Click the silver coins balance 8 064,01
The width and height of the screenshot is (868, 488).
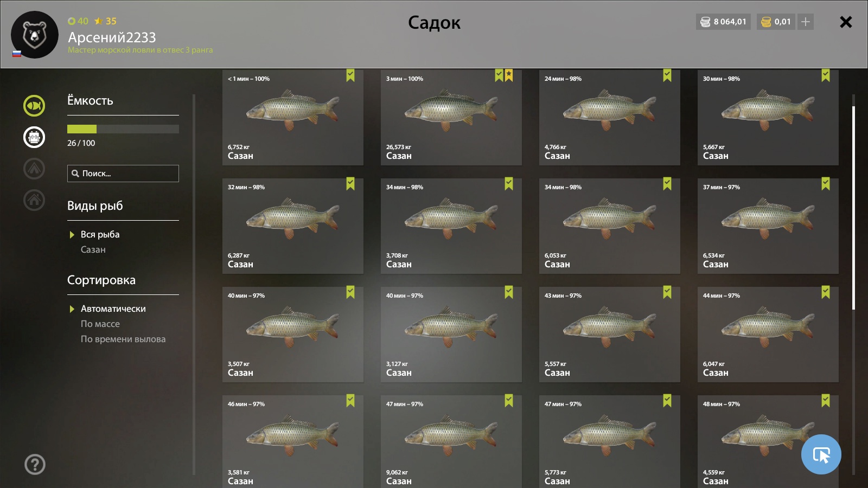point(724,22)
